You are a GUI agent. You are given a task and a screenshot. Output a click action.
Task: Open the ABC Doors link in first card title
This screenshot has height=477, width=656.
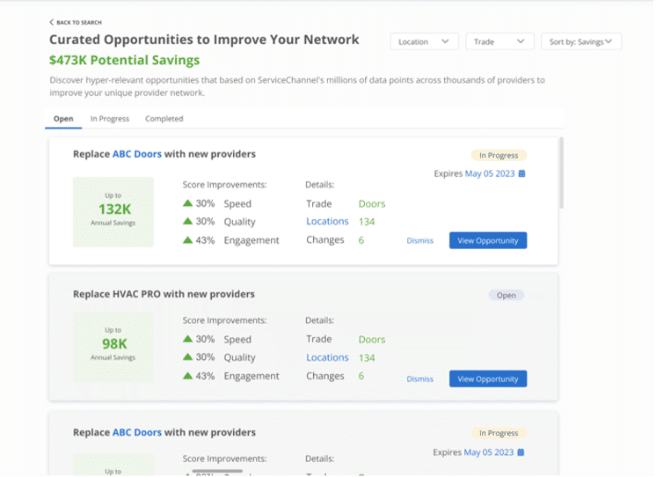pyautogui.click(x=136, y=155)
